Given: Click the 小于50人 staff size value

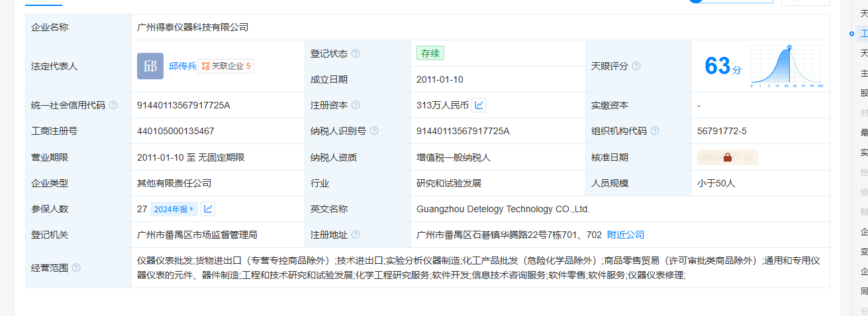Looking at the screenshot, I should (716, 183).
